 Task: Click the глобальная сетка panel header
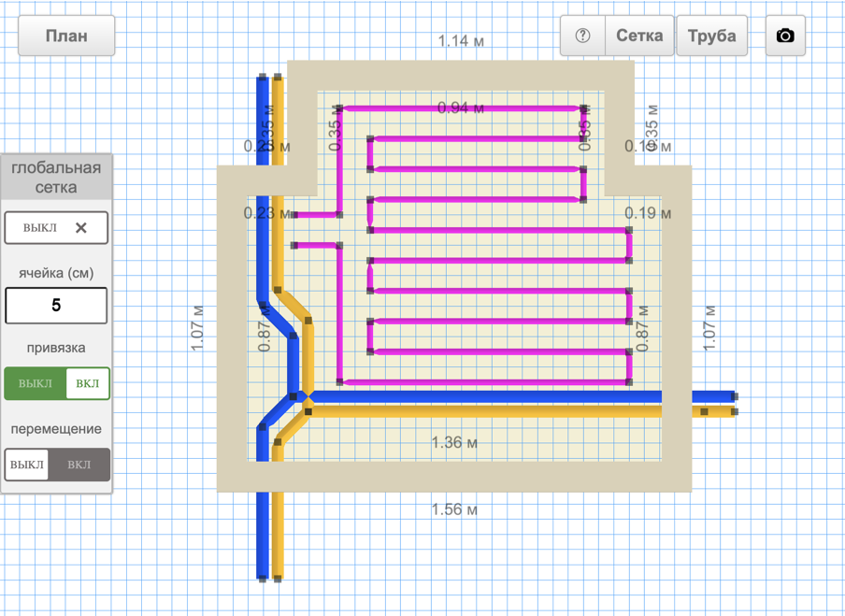click(56, 178)
